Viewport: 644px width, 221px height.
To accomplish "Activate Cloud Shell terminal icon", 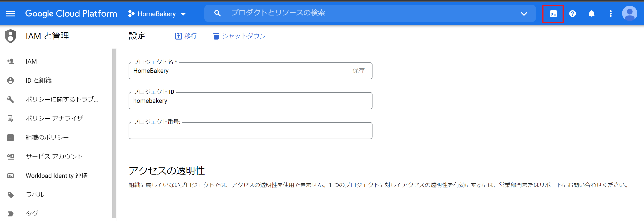I will [x=553, y=14].
